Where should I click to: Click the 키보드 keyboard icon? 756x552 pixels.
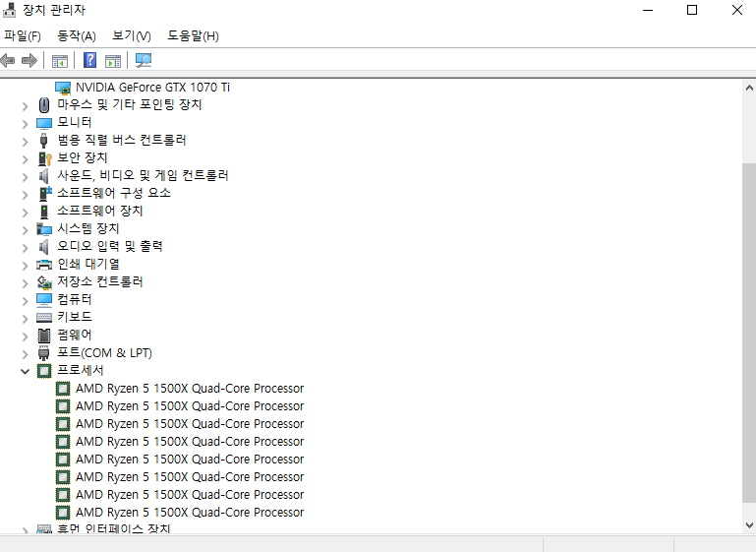43,317
